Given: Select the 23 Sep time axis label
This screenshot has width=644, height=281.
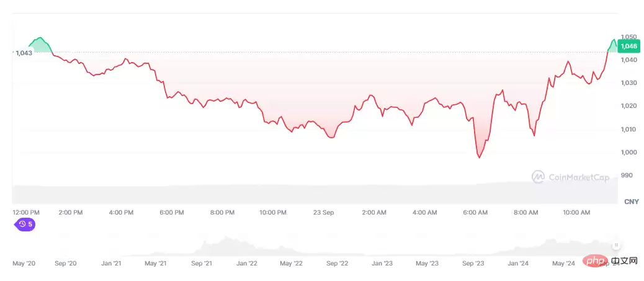Looking at the screenshot, I should (323, 212).
